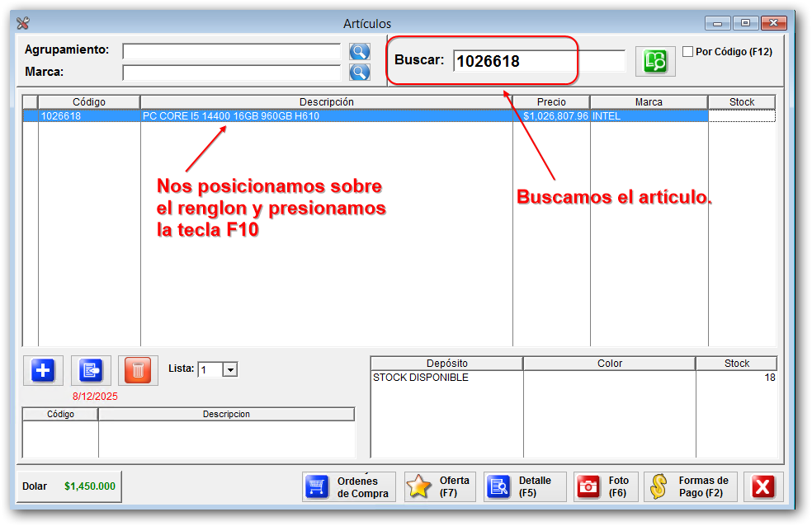View article Detalle with the F5 icon
The height and width of the screenshot is (526, 812).
[499, 486]
